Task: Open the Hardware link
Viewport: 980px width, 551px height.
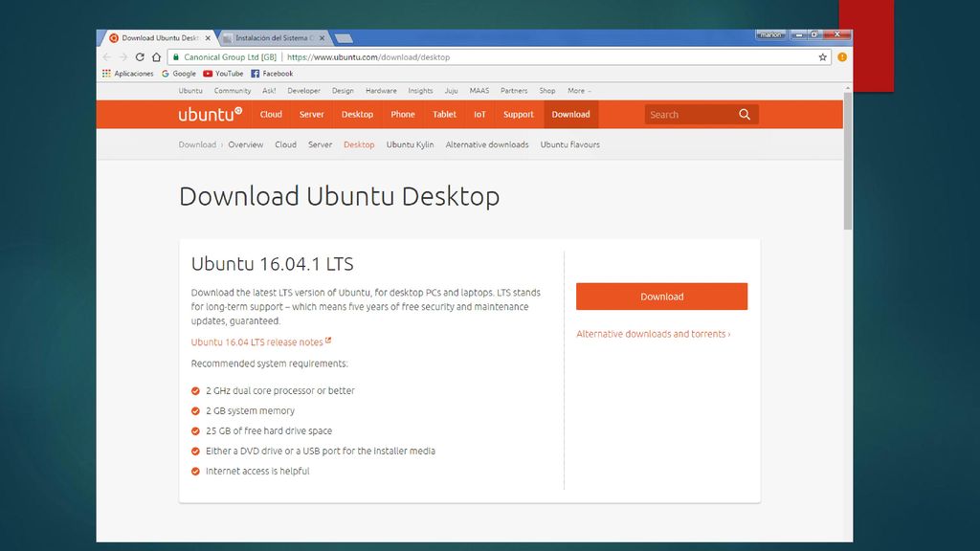Action: pyautogui.click(x=381, y=91)
